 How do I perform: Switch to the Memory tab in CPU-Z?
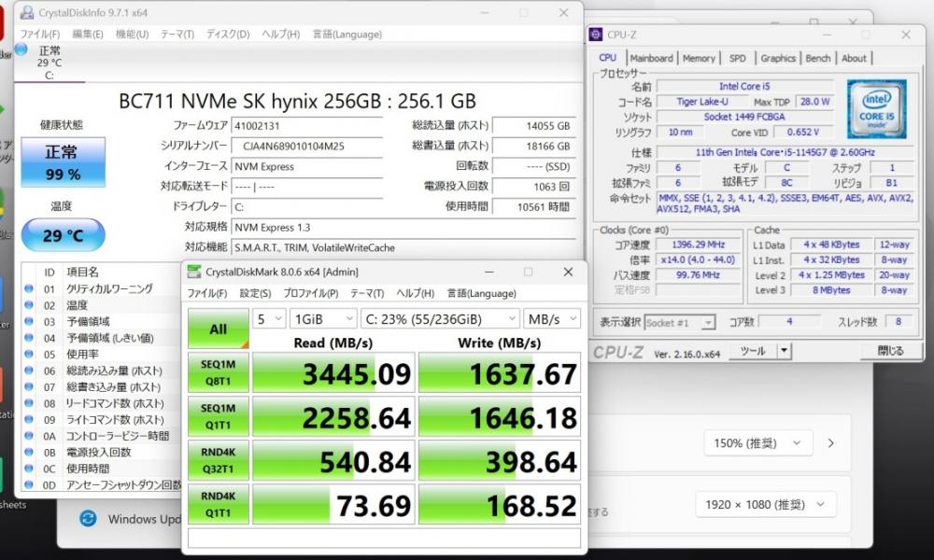coord(699,58)
